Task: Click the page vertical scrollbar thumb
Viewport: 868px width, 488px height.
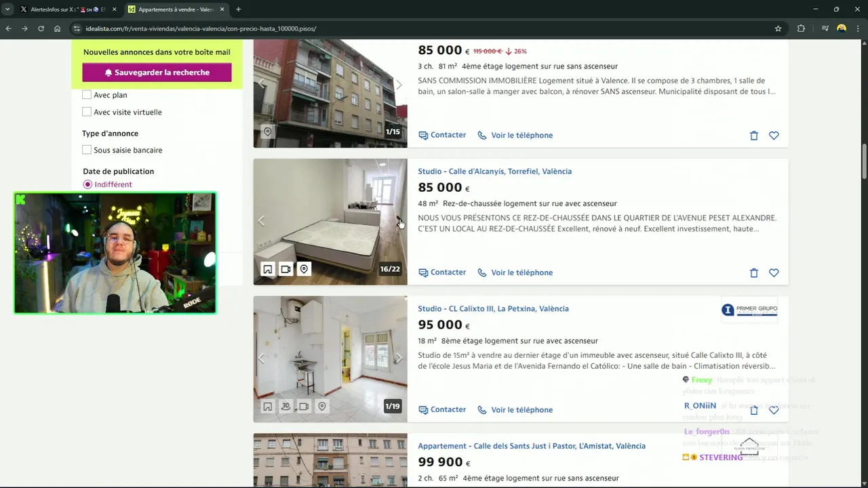Action: [x=864, y=160]
